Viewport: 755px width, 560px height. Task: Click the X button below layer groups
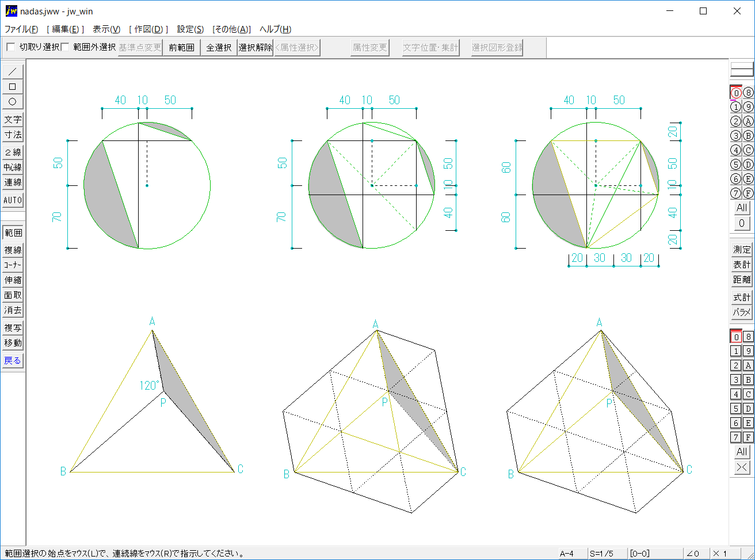click(742, 467)
